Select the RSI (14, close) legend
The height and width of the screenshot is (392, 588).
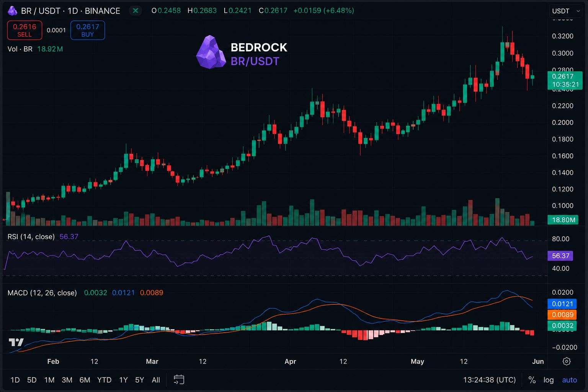coord(31,237)
